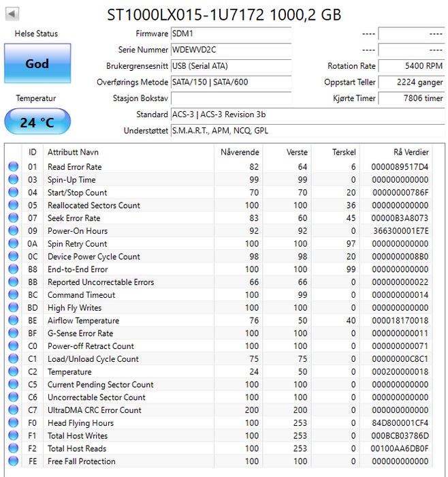Click the 'Nåverende' column header
Image resolution: width=448 pixels, height=477 pixels.
[240, 152]
